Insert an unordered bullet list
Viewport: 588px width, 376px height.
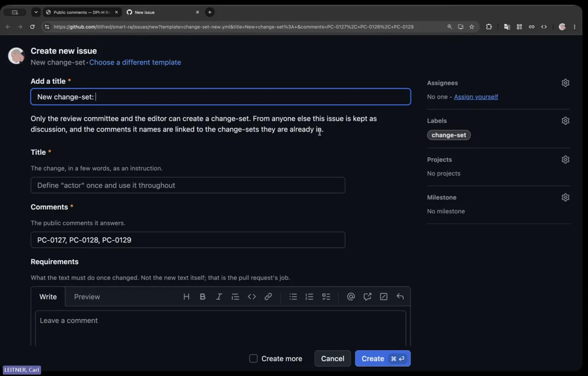pyautogui.click(x=293, y=296)
